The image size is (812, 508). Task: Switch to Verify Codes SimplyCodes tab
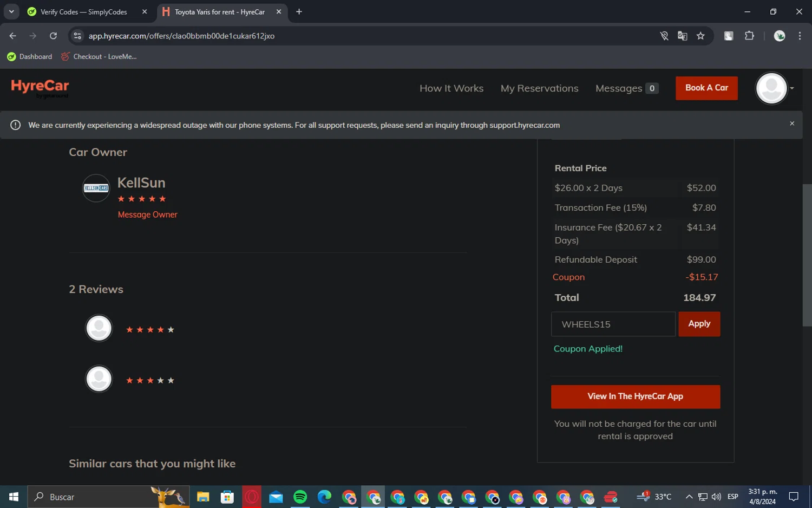[84, 12]
